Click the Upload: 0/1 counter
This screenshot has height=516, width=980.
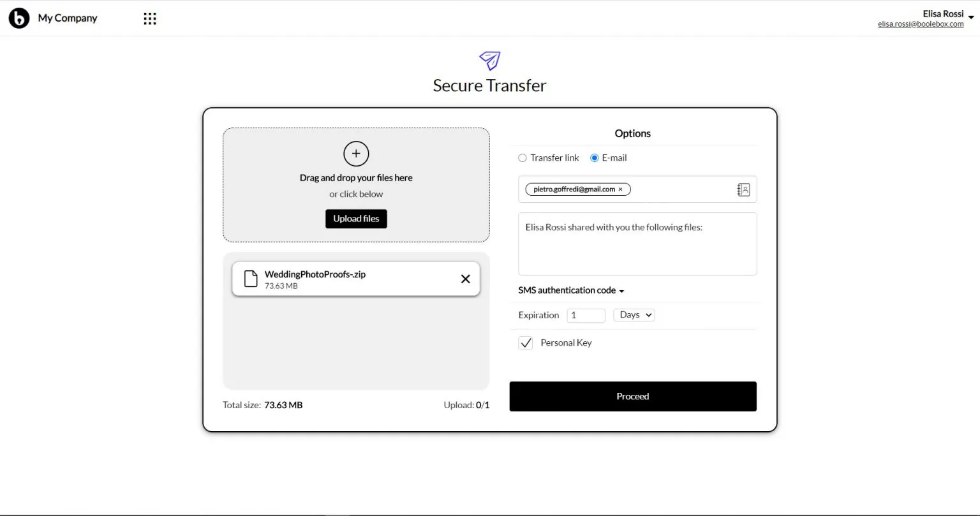click(x=466, y=405)
